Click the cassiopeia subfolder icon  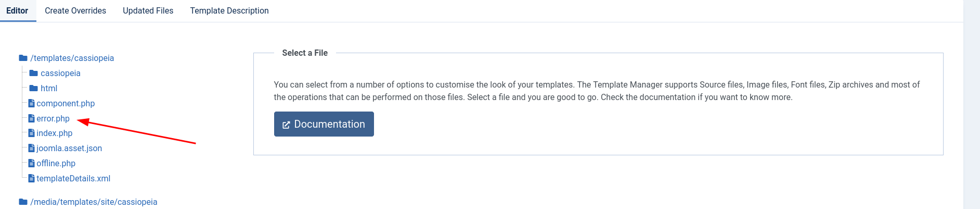[34, 73]
